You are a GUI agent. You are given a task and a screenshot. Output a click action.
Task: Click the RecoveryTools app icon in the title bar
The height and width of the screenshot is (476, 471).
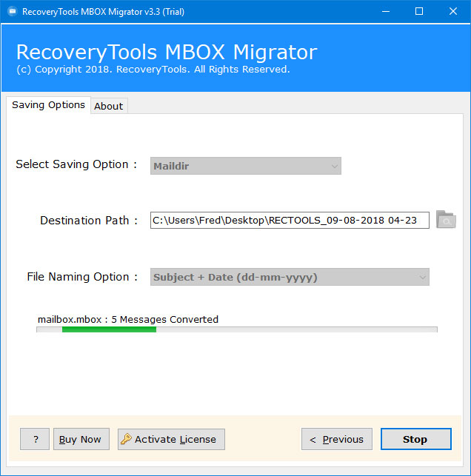tap(13, 12)
